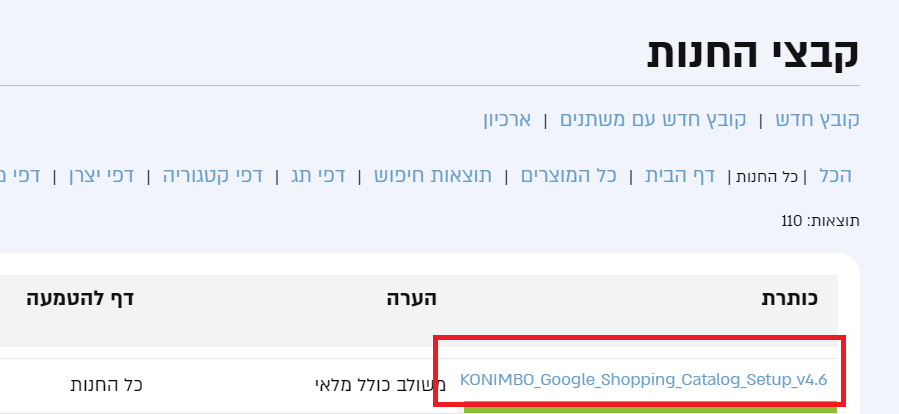Show the 'תוצאות חיפוש' filter
Image resolution: width=899 pixels, height=414 pixels.
[433, 177]
